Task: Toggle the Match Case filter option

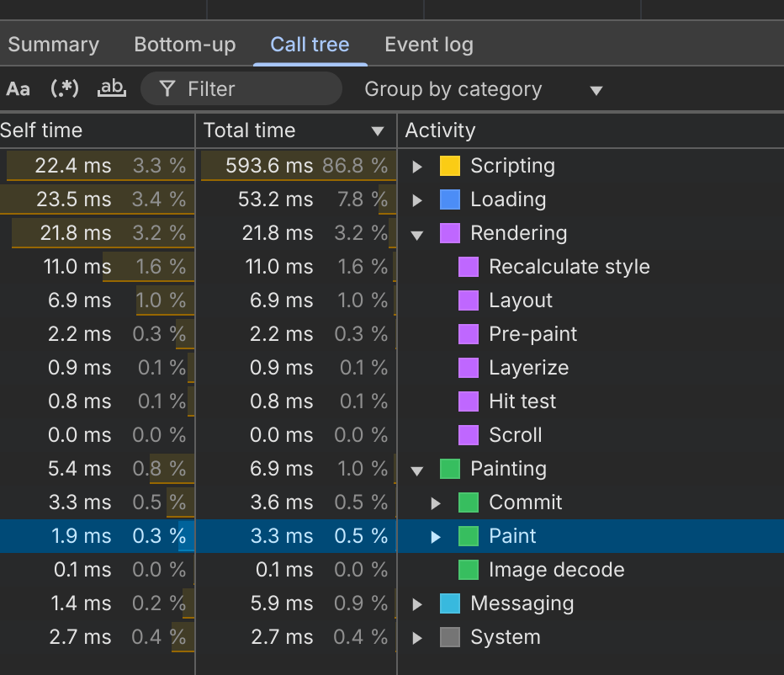Action: point(18,89)
